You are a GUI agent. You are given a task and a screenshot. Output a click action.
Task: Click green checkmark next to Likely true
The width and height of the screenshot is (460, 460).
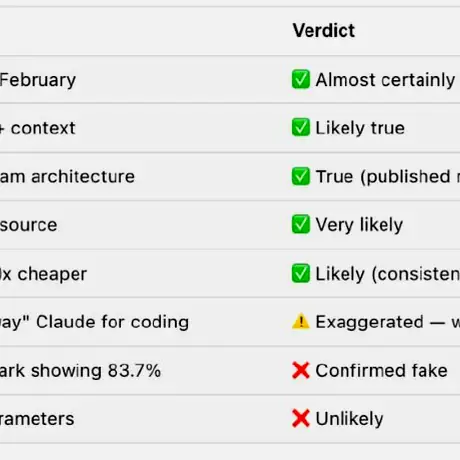tap(301, 128)
